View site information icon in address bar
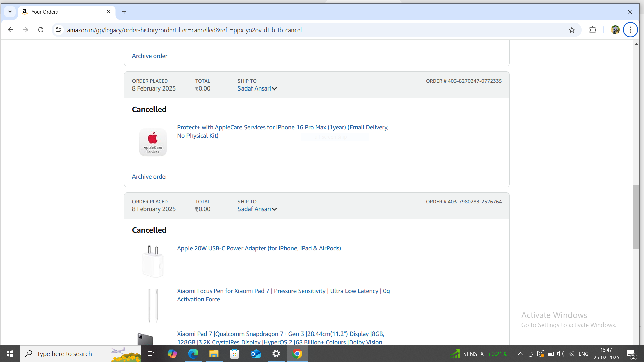This screenshot has height=362, width=644. tap(59, 30)
